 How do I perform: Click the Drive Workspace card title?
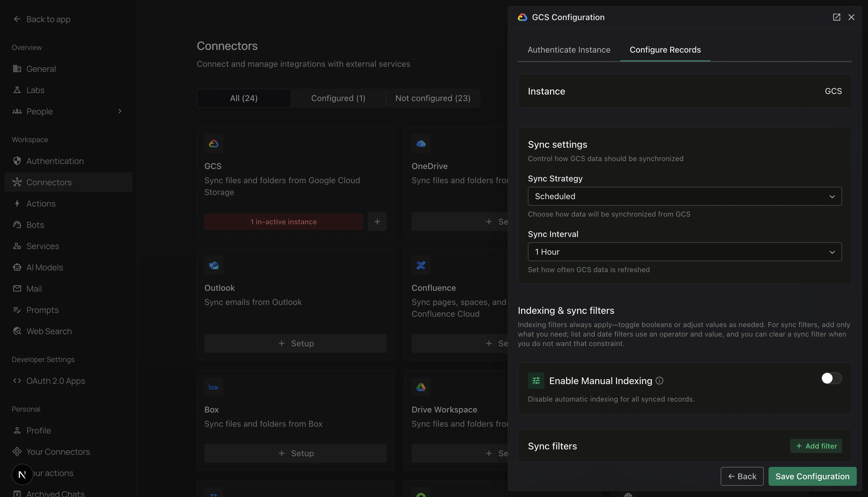[x=444, y=409]
